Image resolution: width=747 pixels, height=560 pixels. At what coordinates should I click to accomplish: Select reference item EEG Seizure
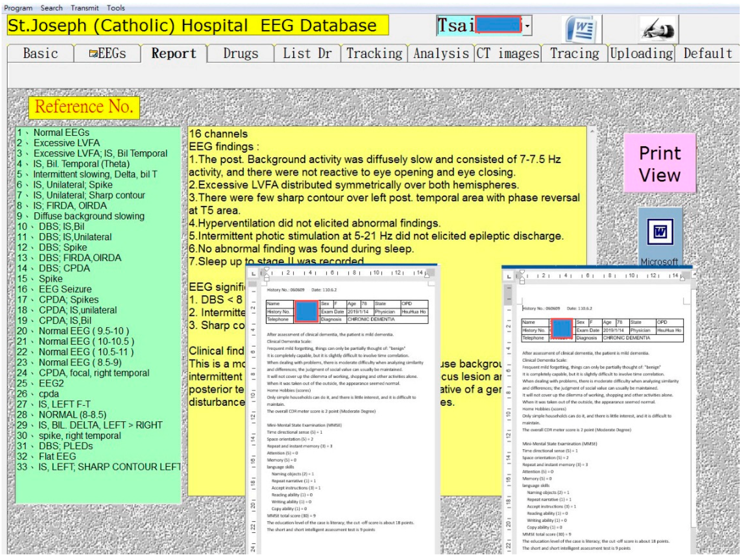(x=65, y=289)
